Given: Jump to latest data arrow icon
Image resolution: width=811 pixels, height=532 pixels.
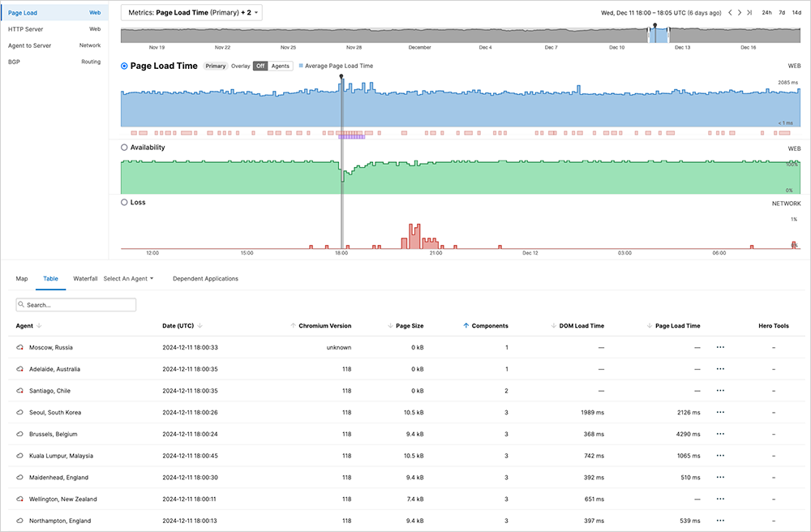Looking at the screenshot, I should pyautogui.click(x=749, y=13).
